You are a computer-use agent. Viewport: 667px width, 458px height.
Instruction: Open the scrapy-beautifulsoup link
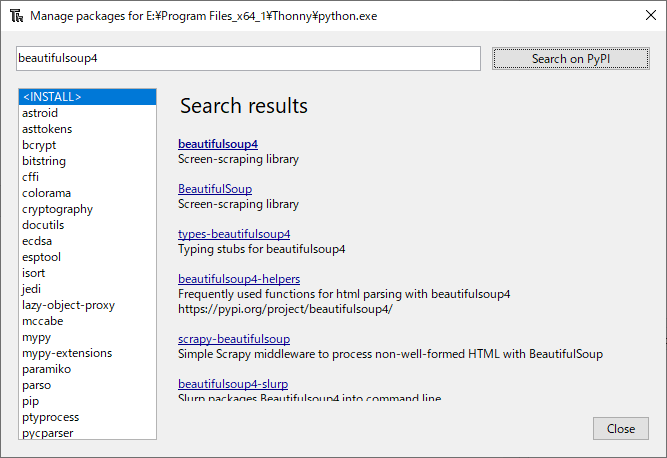234,339
